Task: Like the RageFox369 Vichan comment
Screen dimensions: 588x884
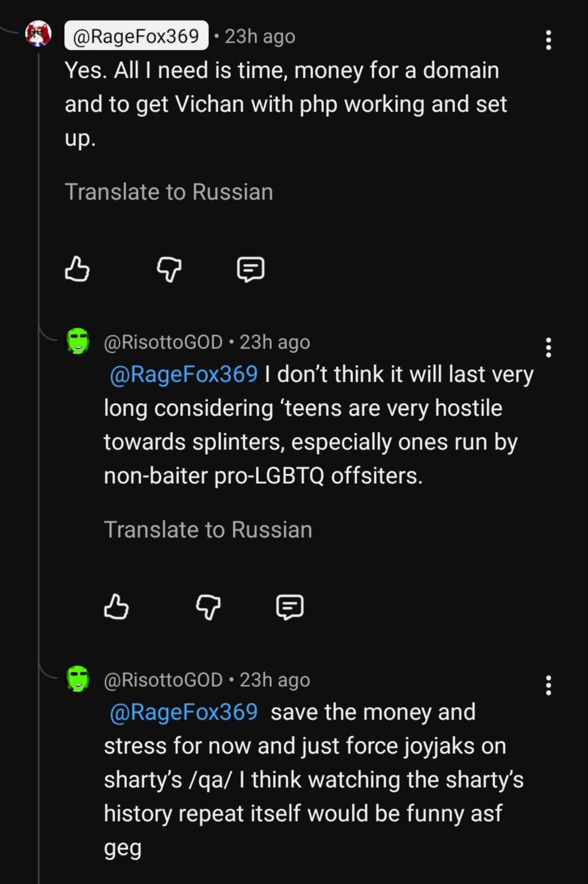Action: click(x=77, y=269)
